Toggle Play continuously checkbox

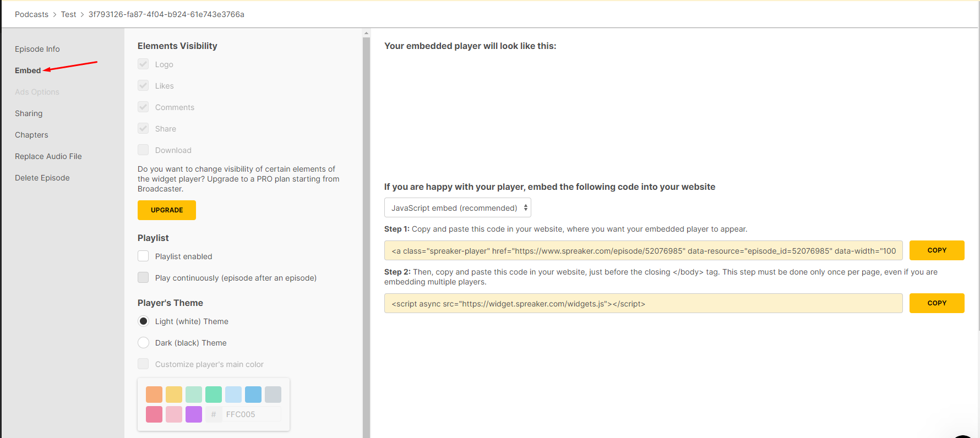[x=143, y=278]
